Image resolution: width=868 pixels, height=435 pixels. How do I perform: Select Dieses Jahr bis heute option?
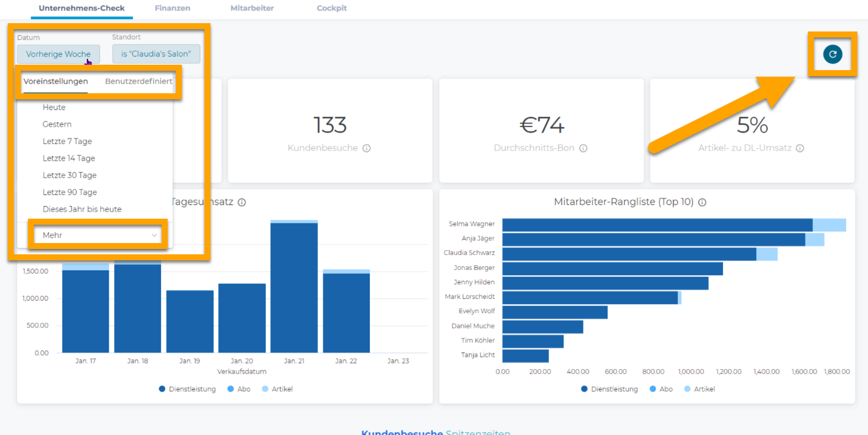(x=82, y=209)
